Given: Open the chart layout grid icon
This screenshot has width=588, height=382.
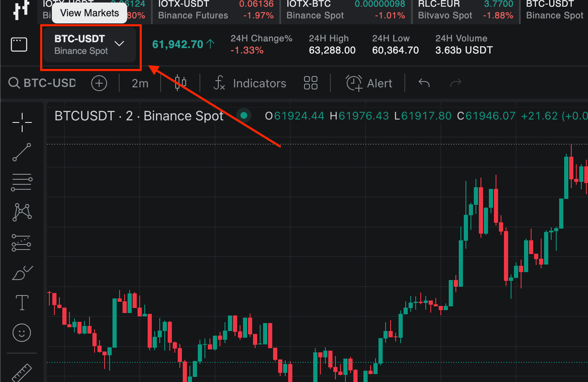Looking at the screenshot, I should (x=310, y=83).
